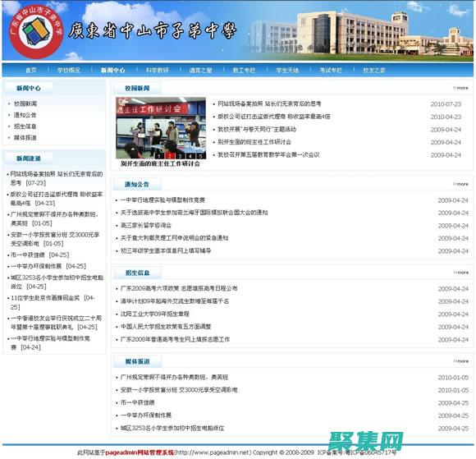The height and width of the screenshot is (459, 476).
Task: Show slide 5 in the news slideshow
Action: coord(201,156)
